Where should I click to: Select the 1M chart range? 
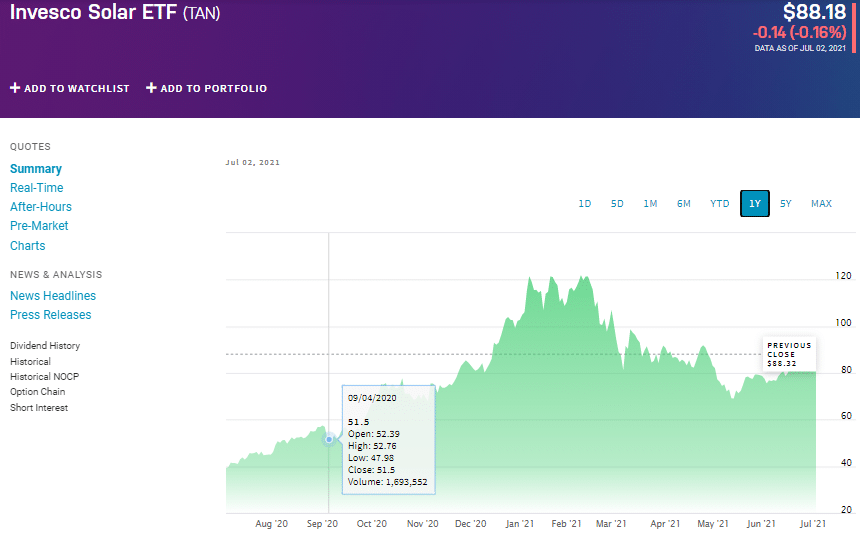(x=650, y=204)
